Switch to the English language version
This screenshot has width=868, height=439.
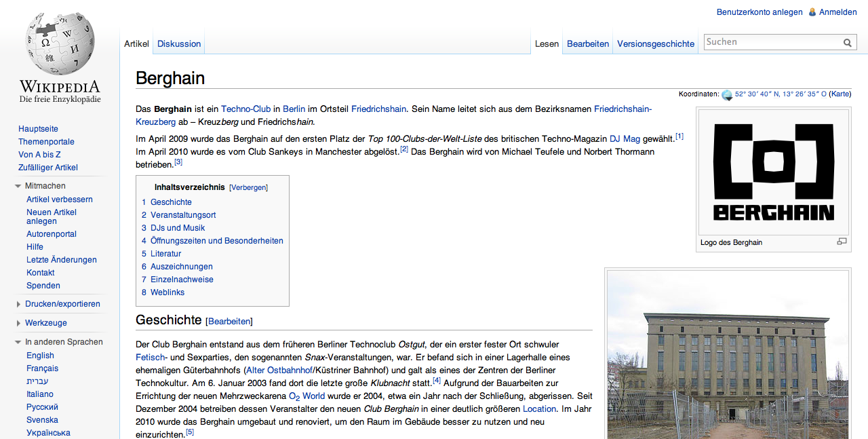40,356
